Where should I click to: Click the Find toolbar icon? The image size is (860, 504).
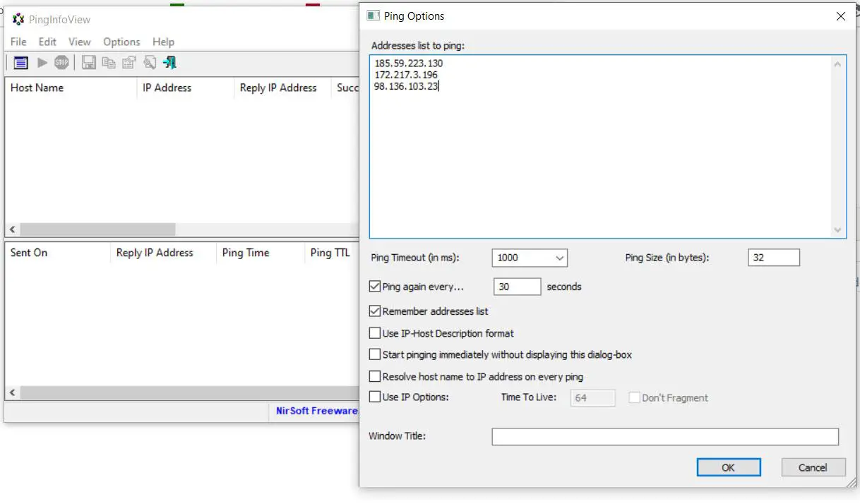pyautogui.click(x=149, y=63)
